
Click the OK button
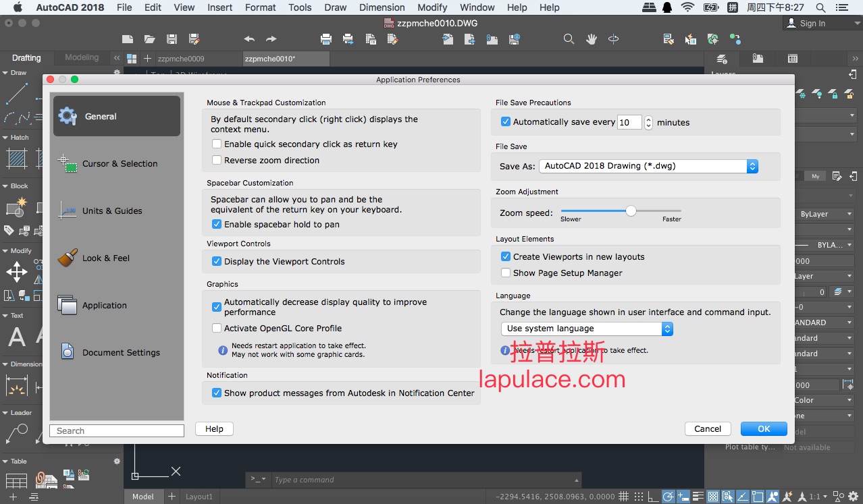764,429
